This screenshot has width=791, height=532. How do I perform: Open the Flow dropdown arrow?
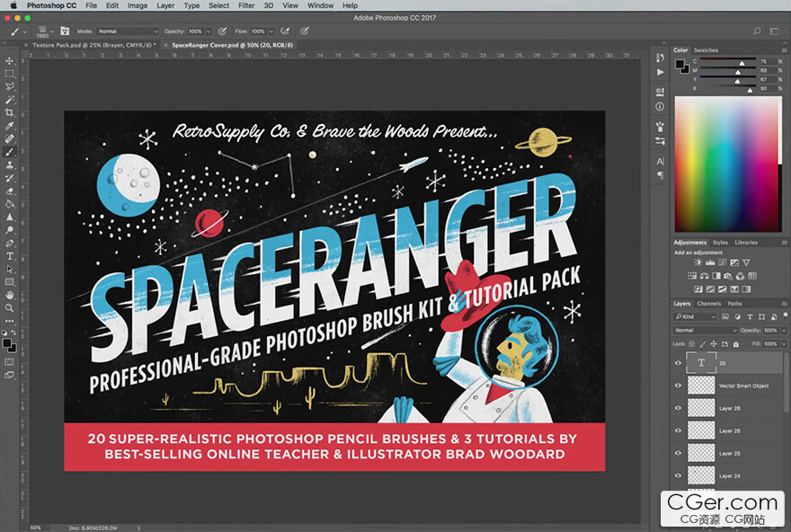[x=271, y=31]
